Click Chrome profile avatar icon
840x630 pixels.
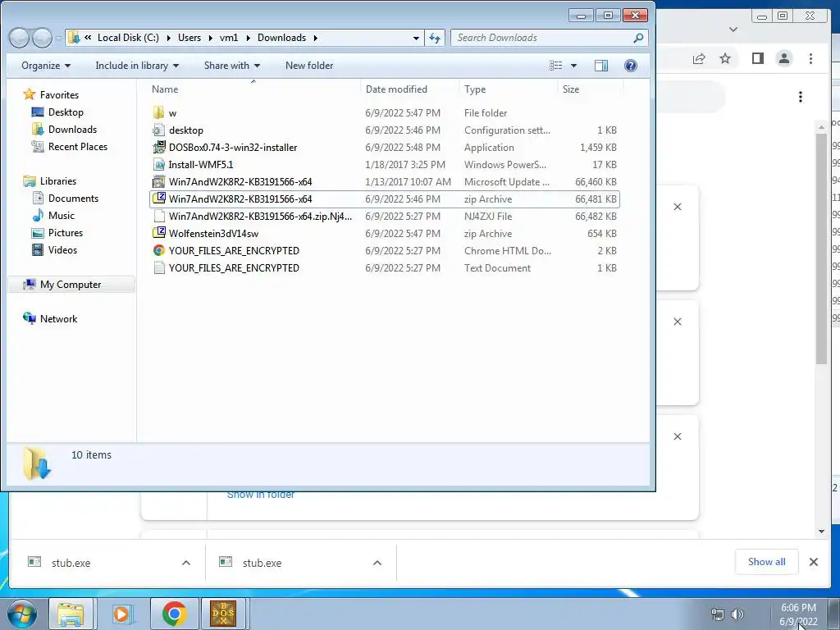click(x=783, y=58)
